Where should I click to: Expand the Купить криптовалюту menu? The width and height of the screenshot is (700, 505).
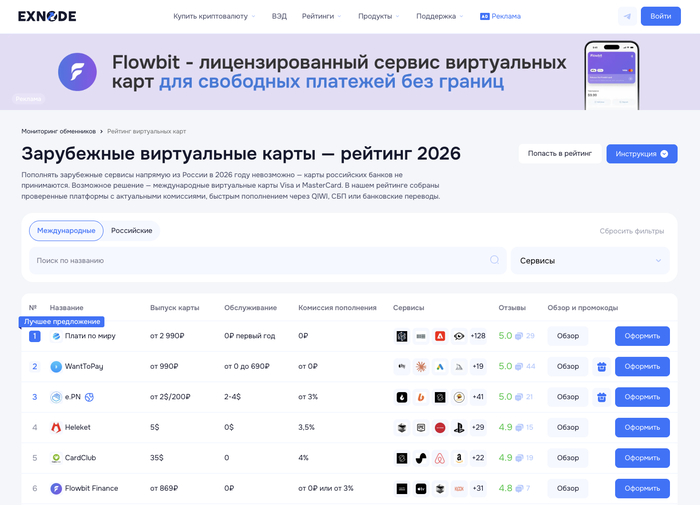214,17
